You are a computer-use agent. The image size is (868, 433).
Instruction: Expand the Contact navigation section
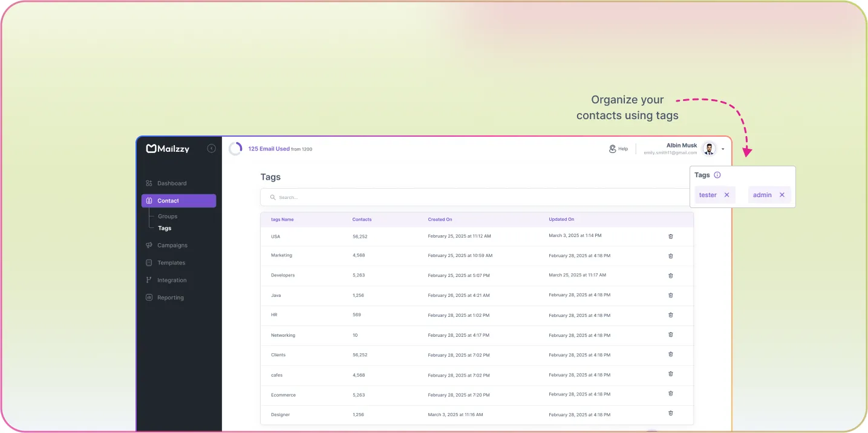pyautogui.click(x=168, y=200)
